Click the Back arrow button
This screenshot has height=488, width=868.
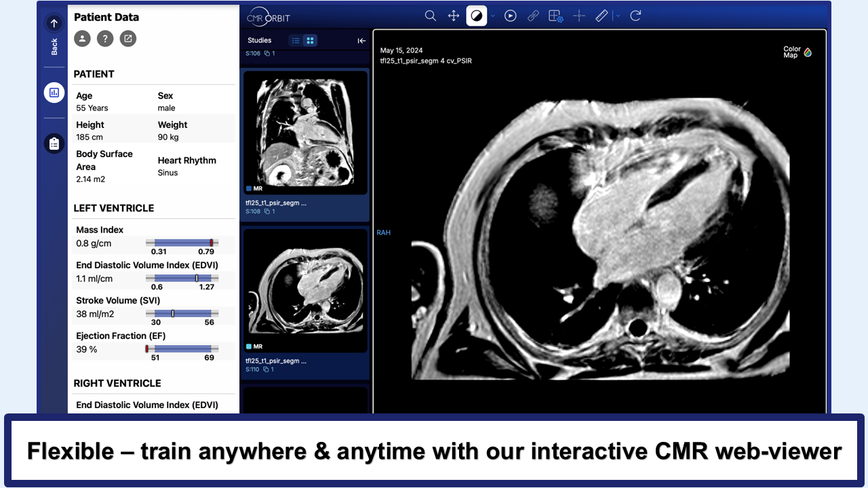pyautogui.click(x=54, y=23)
